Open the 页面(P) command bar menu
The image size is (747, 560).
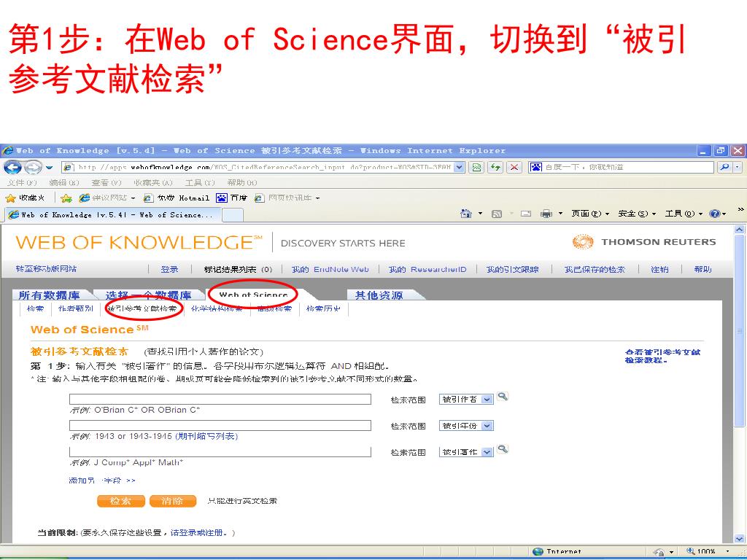click(590, 214)
